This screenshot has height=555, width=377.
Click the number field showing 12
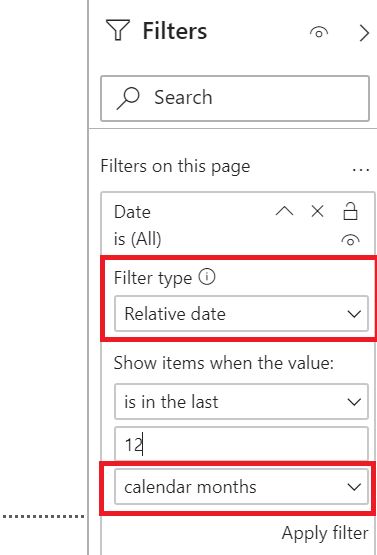241,444
